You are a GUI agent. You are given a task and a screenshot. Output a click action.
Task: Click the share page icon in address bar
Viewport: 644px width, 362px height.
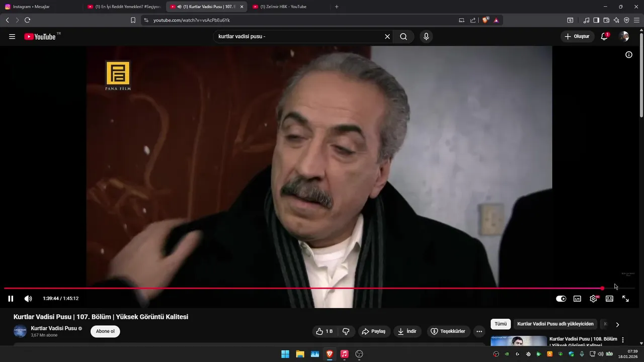click(473, 20)
